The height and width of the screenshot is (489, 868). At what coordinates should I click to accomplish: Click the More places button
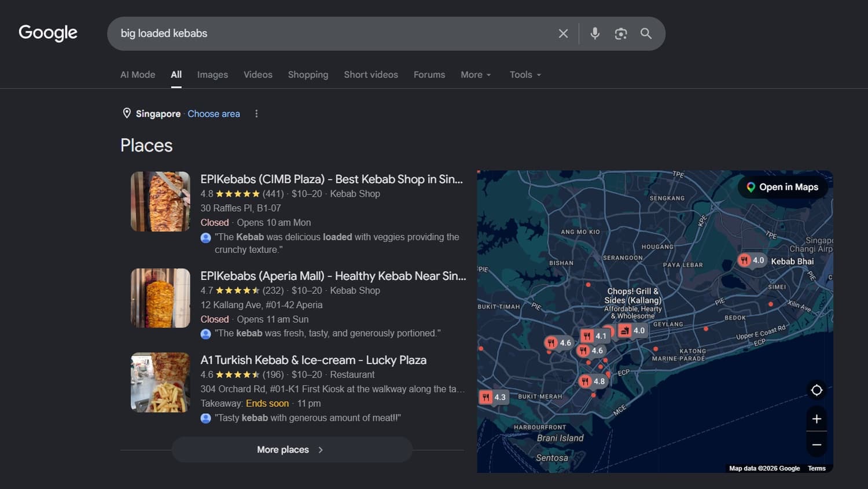tap(292, 450)
